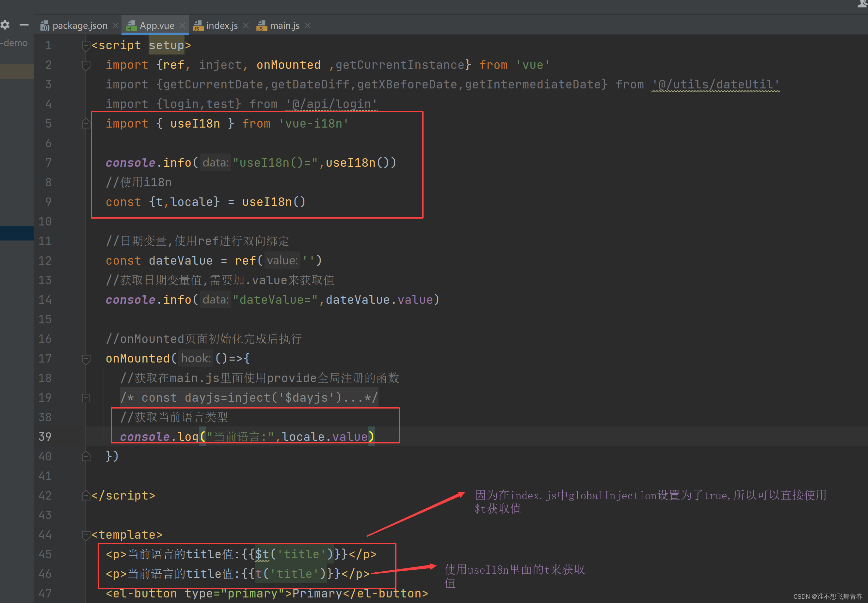Click the onMounted identifier in the vue import
The height and width of the screenshot is (603, 868).
tap(288, 65)
